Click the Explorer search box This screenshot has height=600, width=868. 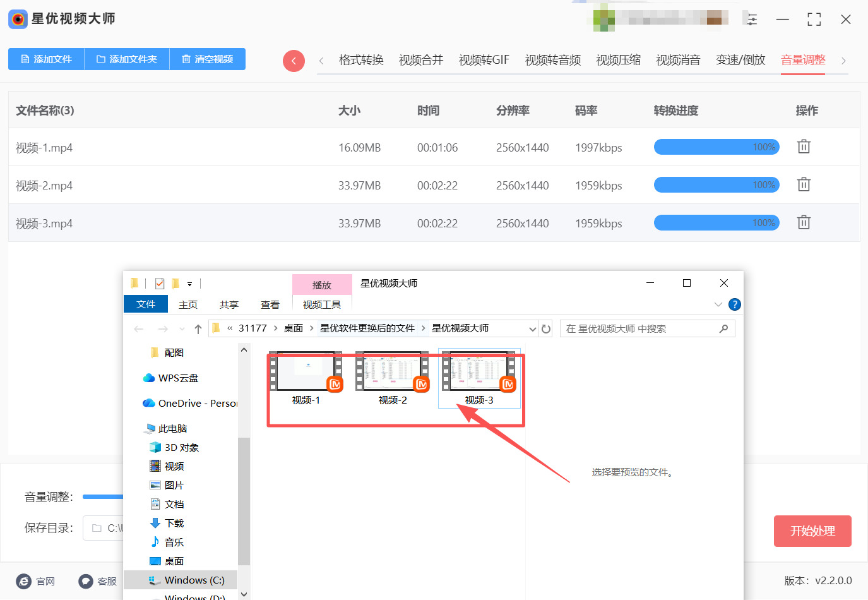(647, 328)
